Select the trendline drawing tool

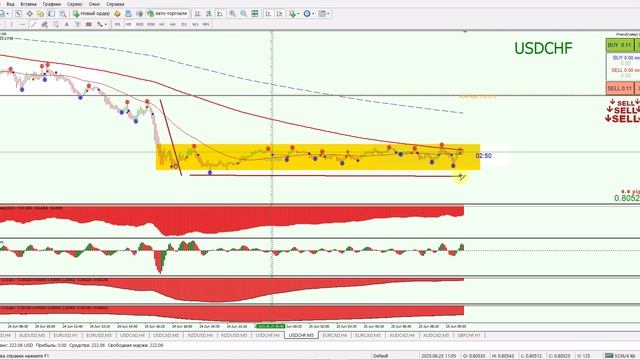click(33, 24)
